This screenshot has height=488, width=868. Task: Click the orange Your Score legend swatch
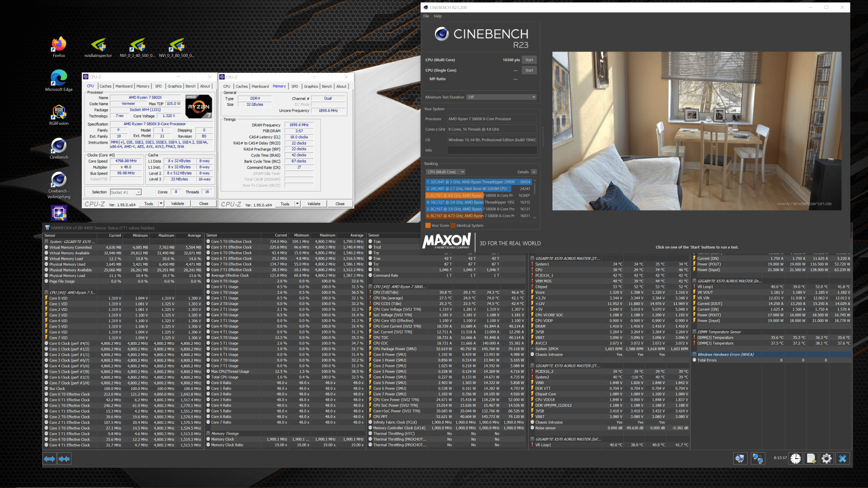point(428,225)
